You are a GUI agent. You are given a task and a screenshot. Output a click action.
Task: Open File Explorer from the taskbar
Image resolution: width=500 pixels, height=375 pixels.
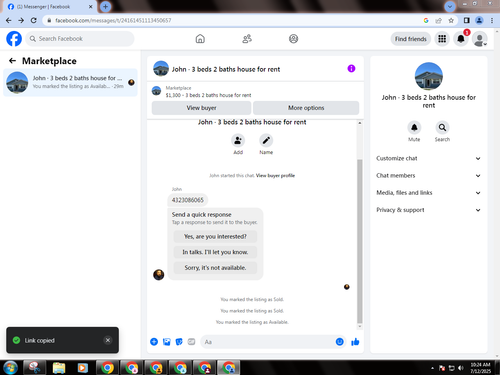tap(59, 368)
